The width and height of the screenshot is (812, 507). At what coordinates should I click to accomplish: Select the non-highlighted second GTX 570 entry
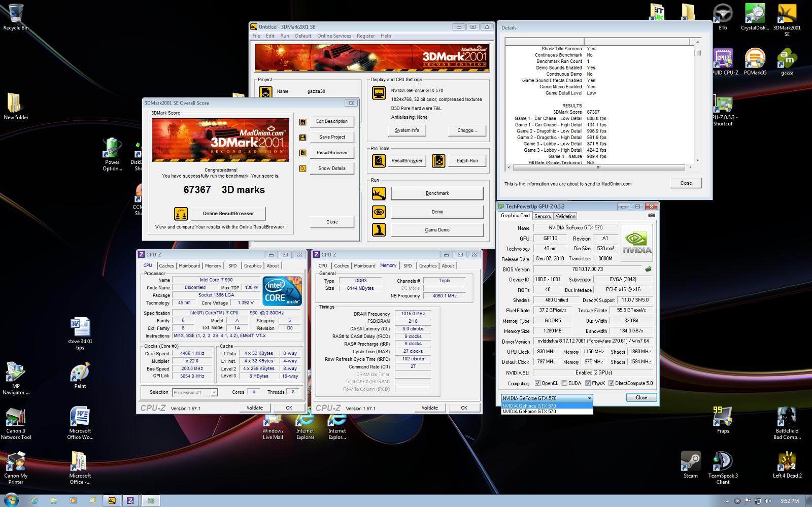pos(547,412)
